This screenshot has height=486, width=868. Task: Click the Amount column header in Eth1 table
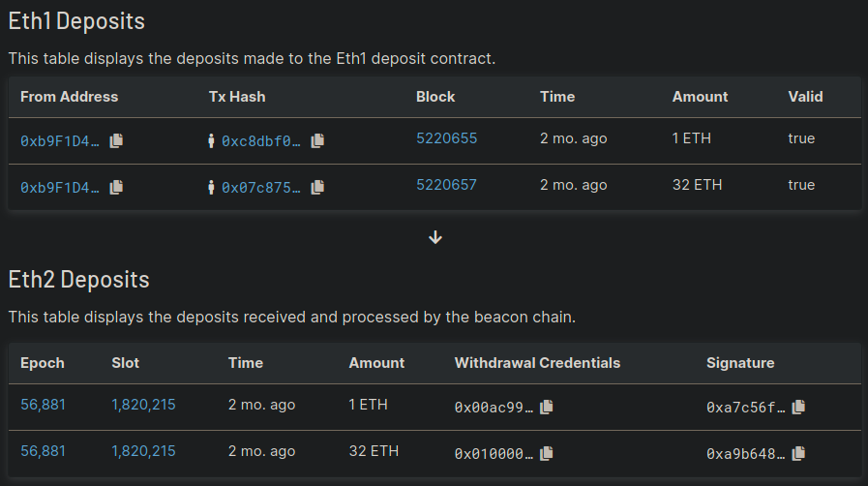coord(700,97)
